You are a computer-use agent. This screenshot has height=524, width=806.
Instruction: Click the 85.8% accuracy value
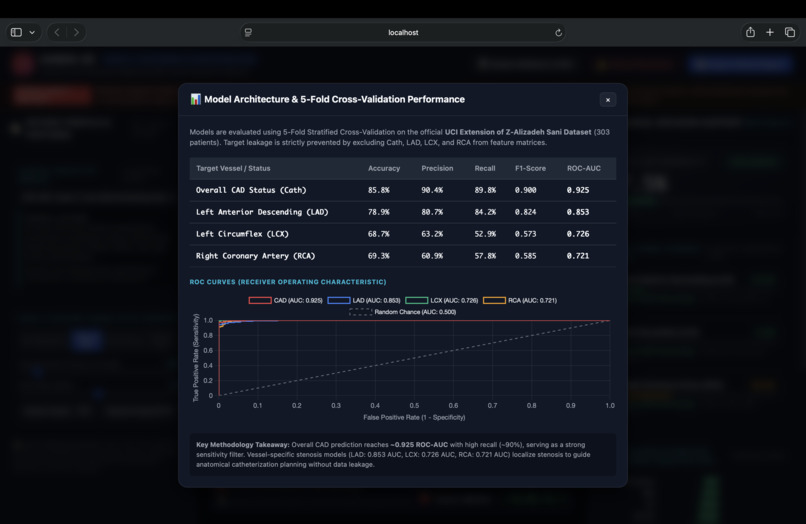(x=378, y=190)
